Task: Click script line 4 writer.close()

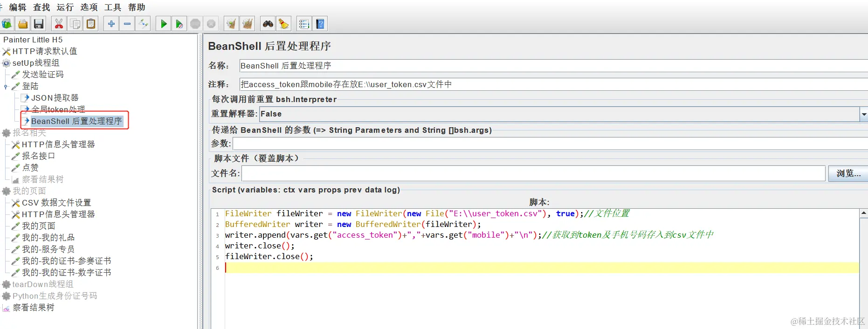Action: pos(260,246)
